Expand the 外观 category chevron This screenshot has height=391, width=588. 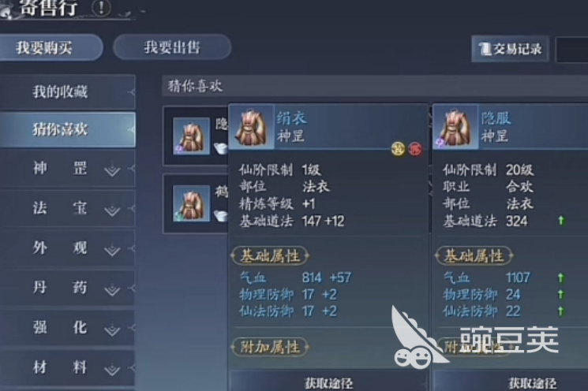tap(112, 250)
